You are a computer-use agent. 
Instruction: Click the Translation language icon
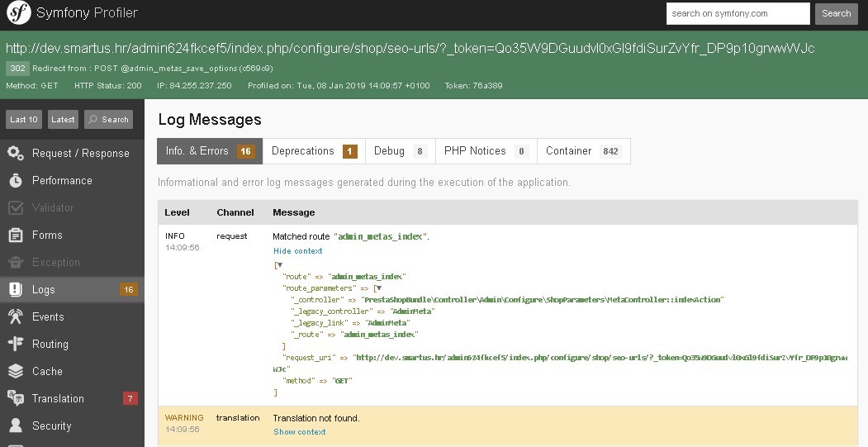[x=16, y=397]
